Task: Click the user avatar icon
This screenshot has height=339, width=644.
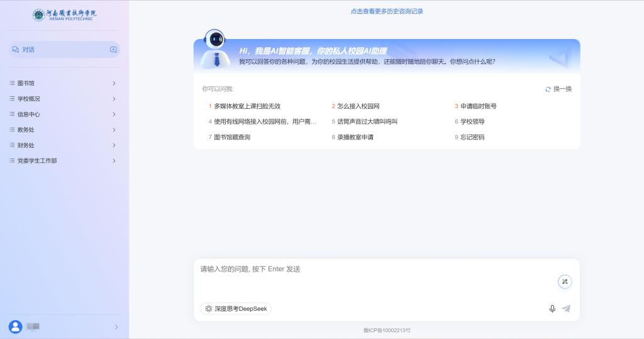Action: (x=16, y=326)
